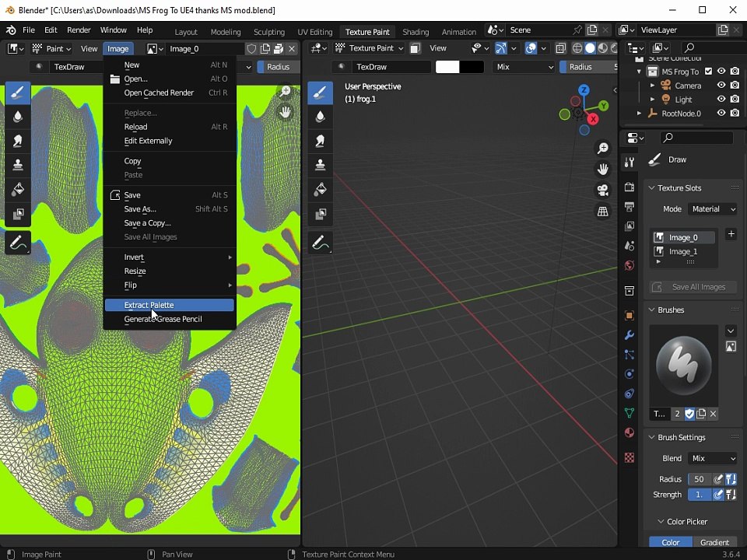Screen dimensions: 747x560
Task: Select the Draw brush tool in image editor
Action: (x=18, y=93)
